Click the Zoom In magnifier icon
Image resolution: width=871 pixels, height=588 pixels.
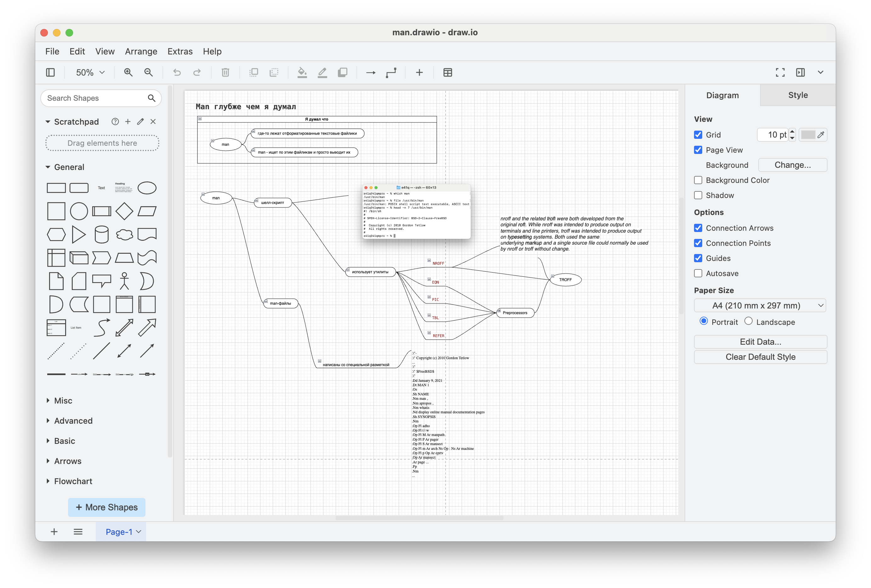coord(128,72)
